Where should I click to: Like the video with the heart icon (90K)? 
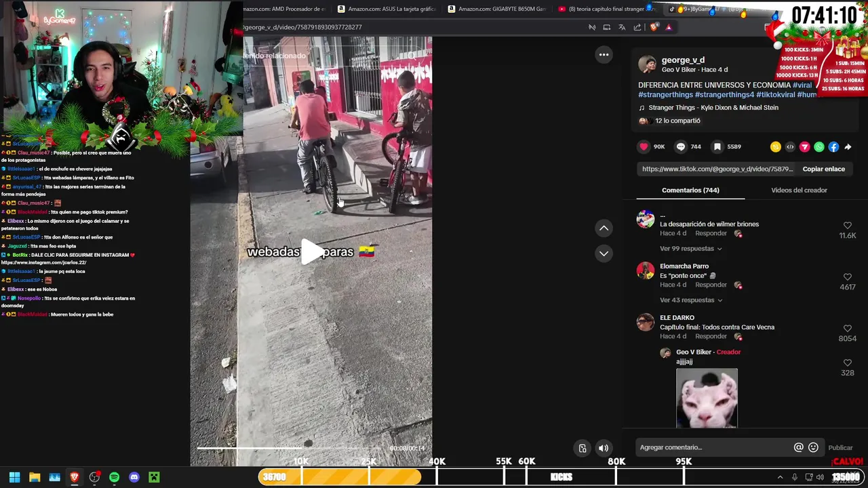click(x=644, y=146)
